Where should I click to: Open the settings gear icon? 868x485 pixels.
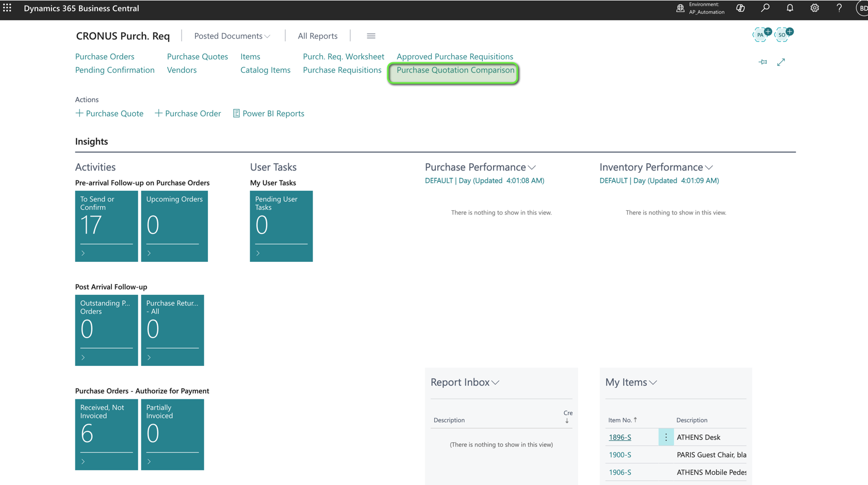814,8
